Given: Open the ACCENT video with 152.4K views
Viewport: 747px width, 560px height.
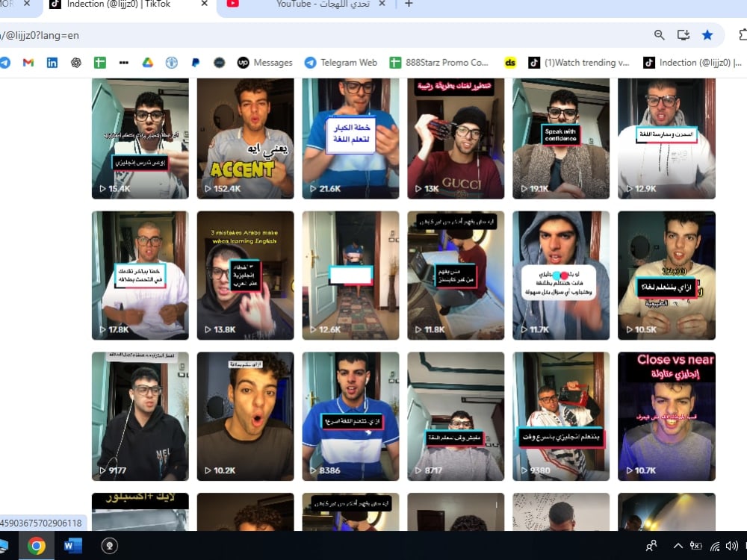Looking at the screenshot, I should 245,139.
